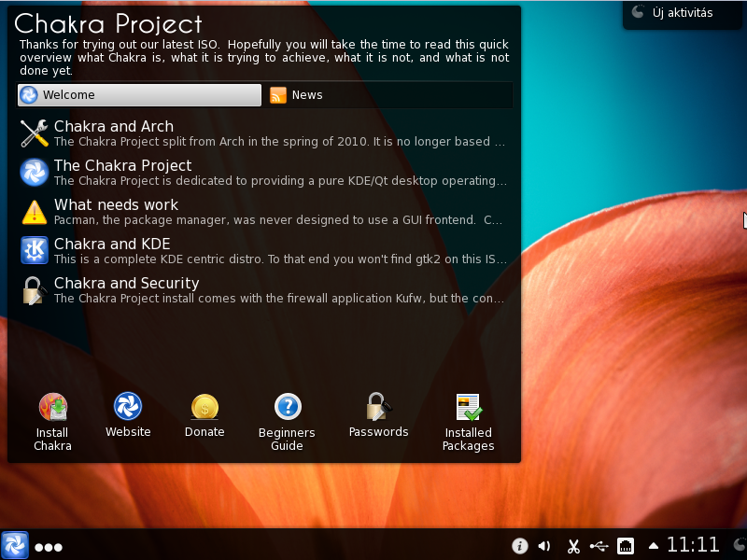Switch to the Welcome tab
Image resolution: width=747 pixels, height=560 pixels.
tap(139, 95)
